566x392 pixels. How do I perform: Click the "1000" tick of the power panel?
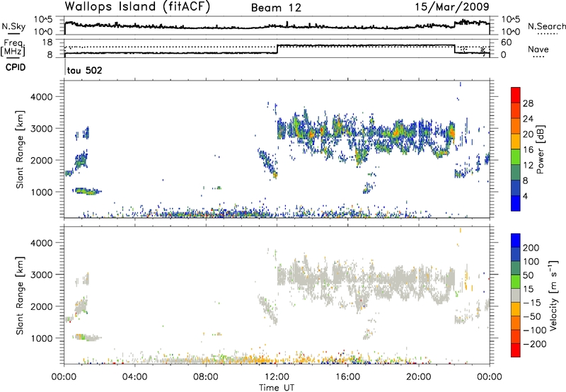point(41,192)
